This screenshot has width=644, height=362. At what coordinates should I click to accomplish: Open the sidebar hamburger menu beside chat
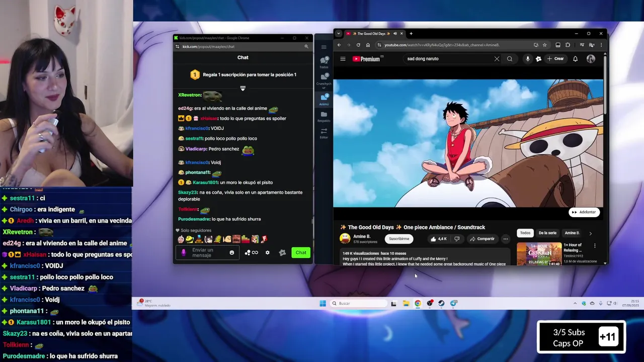coord(324,47)
